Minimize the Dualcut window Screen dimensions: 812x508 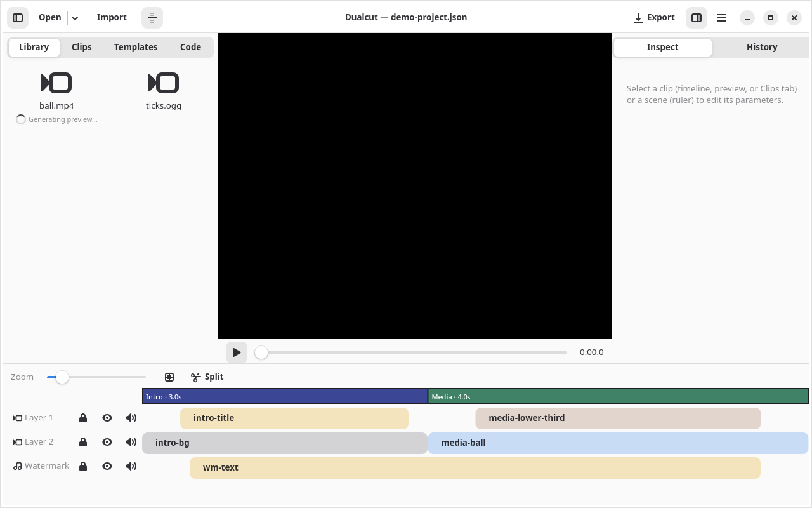[x=747, y=18]
